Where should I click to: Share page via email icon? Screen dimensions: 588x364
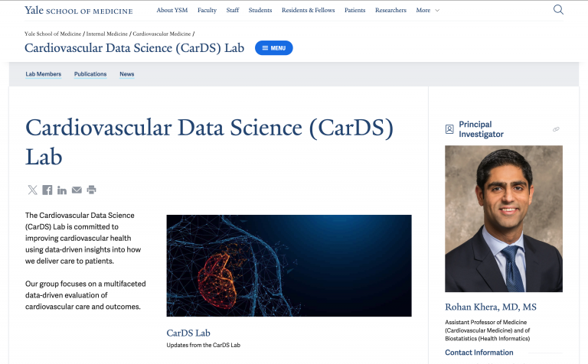point(77,190)
